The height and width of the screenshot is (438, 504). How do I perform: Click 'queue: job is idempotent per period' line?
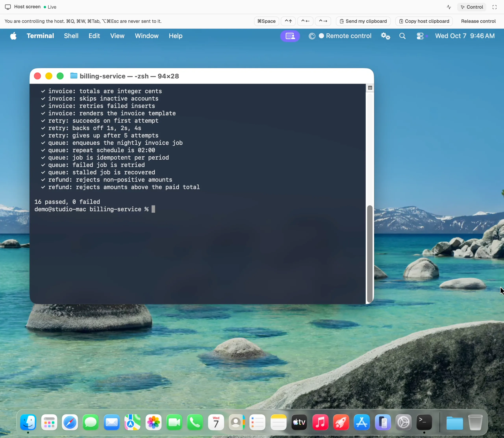(x=105, y=158)
